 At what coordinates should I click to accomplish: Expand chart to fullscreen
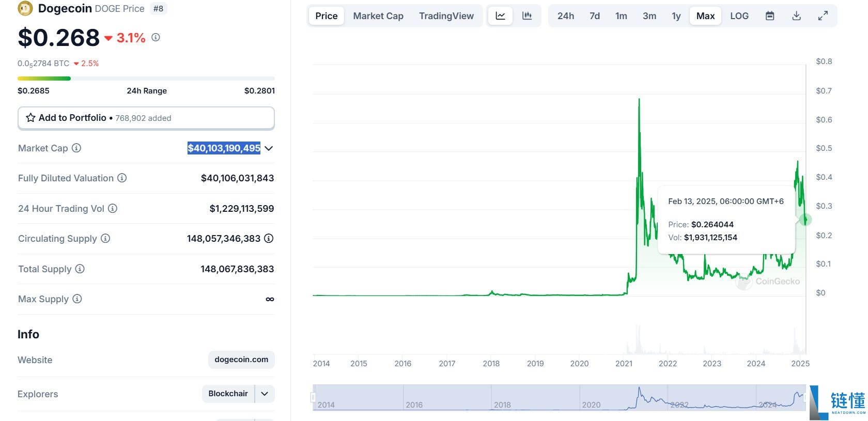pos(823,16)
